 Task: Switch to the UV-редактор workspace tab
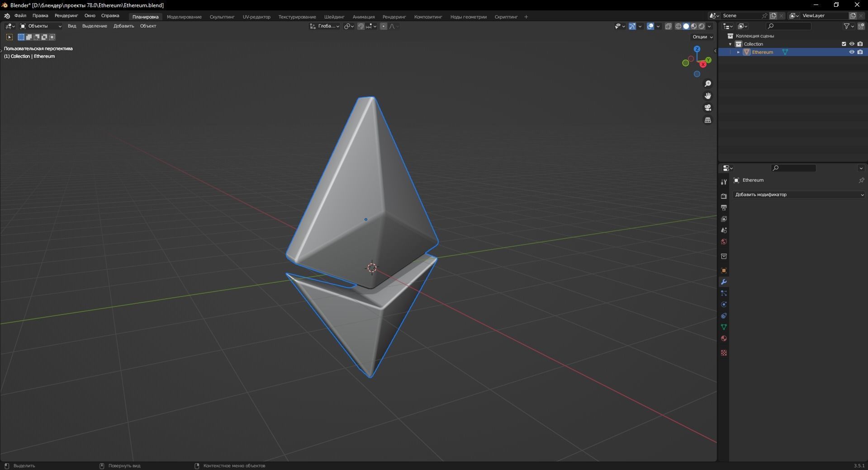pyautogui.click(x=256, y=17)
